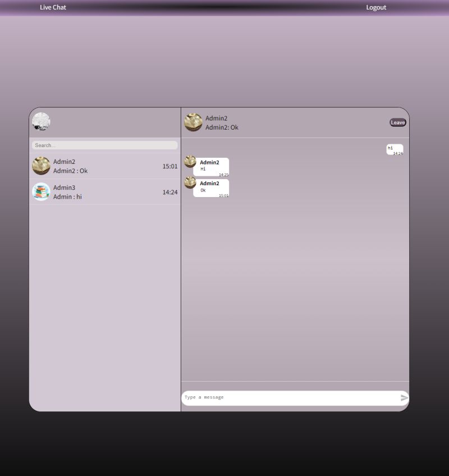Image resolution: width=449 pixels, height=476 pixels.
Task: Open the Admin3 conversation showing "Admin : hi"
Action: click(x=104, y=192)
